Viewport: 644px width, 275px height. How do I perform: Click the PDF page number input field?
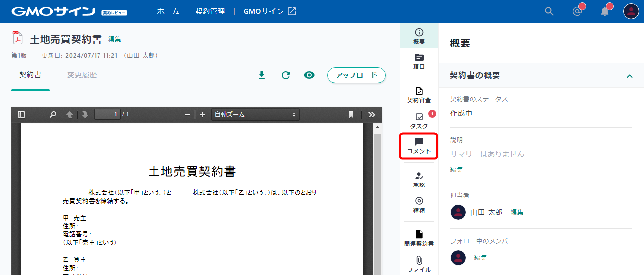coord(107,115)
